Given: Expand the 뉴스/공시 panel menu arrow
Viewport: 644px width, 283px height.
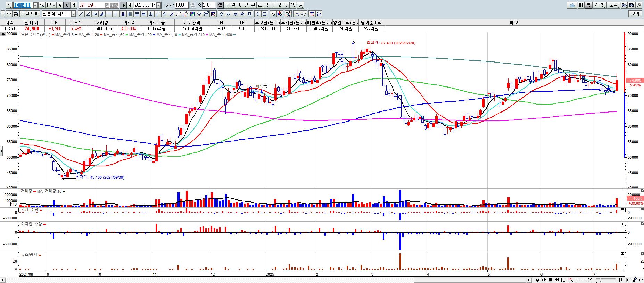Looking at the screenshot, I should pyautogui.click(x=622, y=254).
